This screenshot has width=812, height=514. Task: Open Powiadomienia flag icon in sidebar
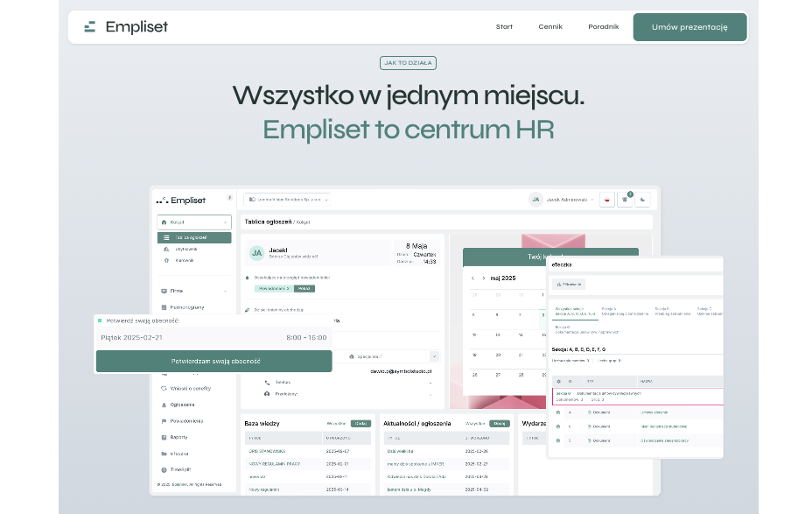pyautogui.click(x=164, y=421)
